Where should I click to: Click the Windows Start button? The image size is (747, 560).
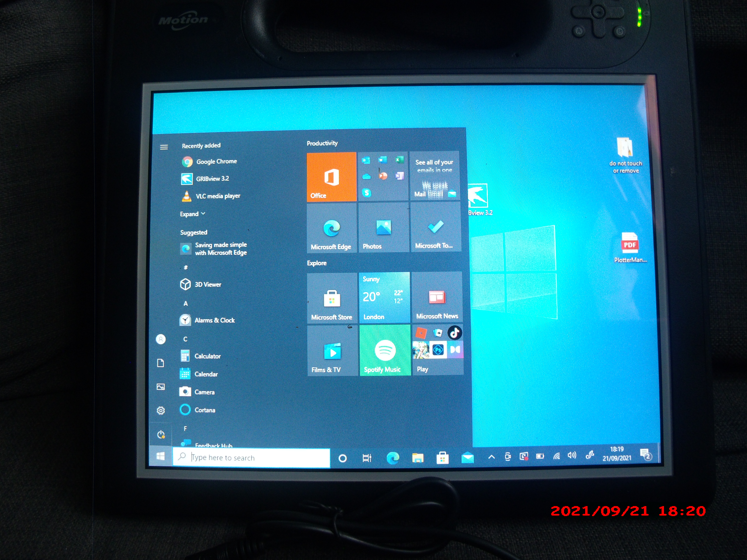(160, 457)
